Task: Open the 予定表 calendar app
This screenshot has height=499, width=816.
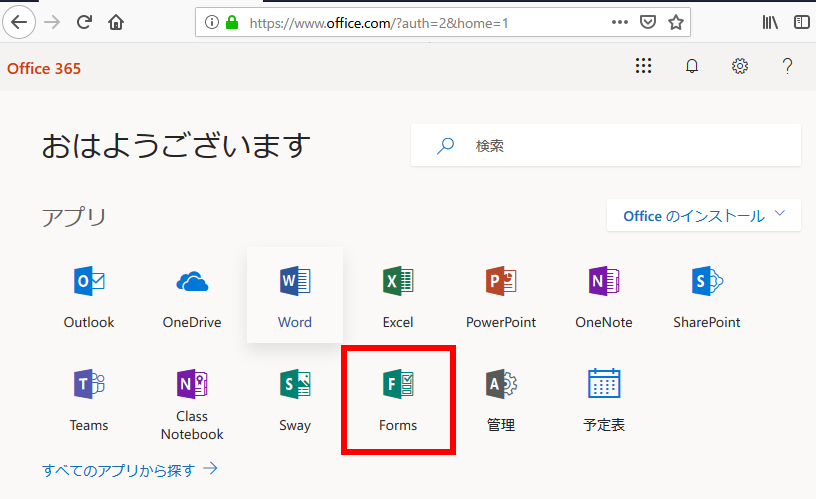Action: 604,400
